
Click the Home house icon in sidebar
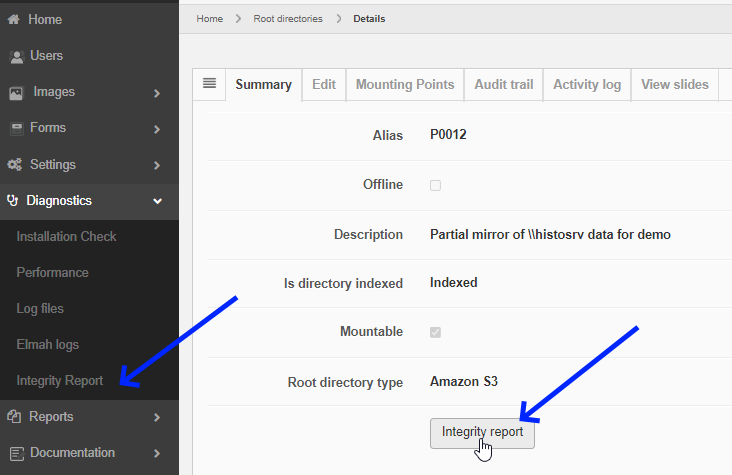tap(14, 20)
